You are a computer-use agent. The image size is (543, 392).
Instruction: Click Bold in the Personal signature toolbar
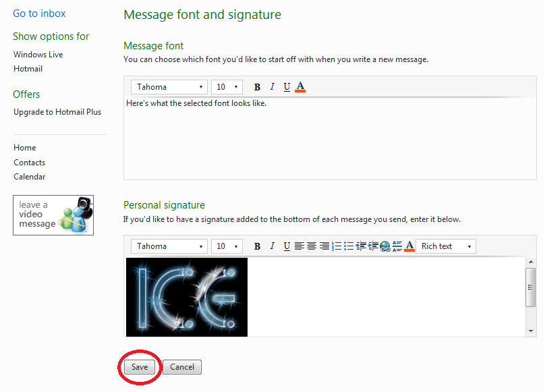coord(257,246)
